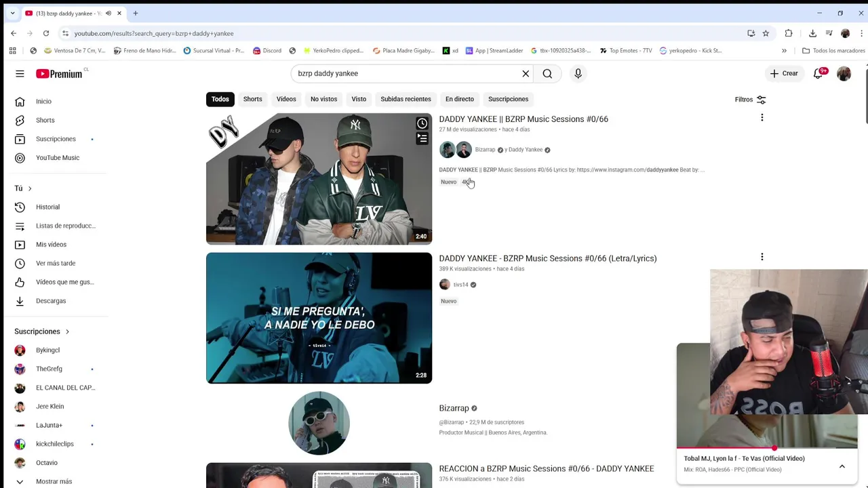Select the Visto filter chip
The height and width of the screenshot is (488, 868).
coord(359,99)
